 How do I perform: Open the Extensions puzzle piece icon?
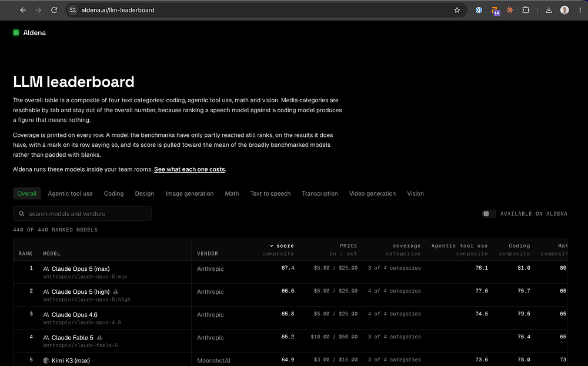coord(526,10)
